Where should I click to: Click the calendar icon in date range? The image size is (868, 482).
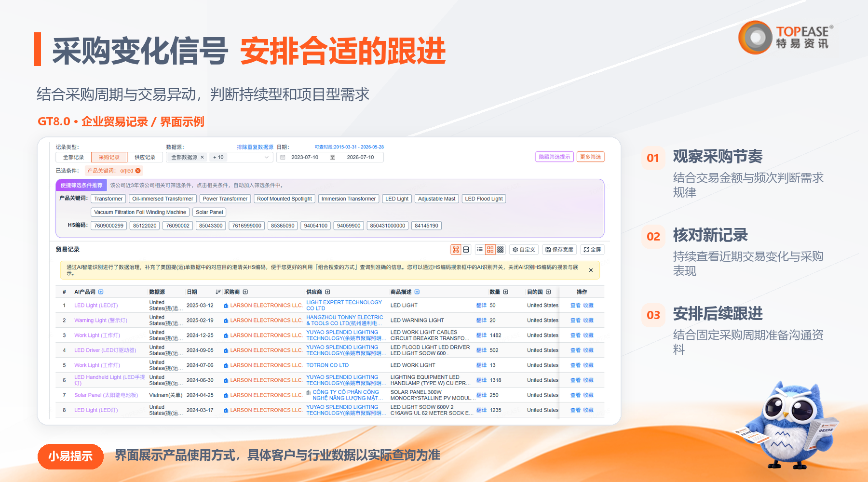283,157
